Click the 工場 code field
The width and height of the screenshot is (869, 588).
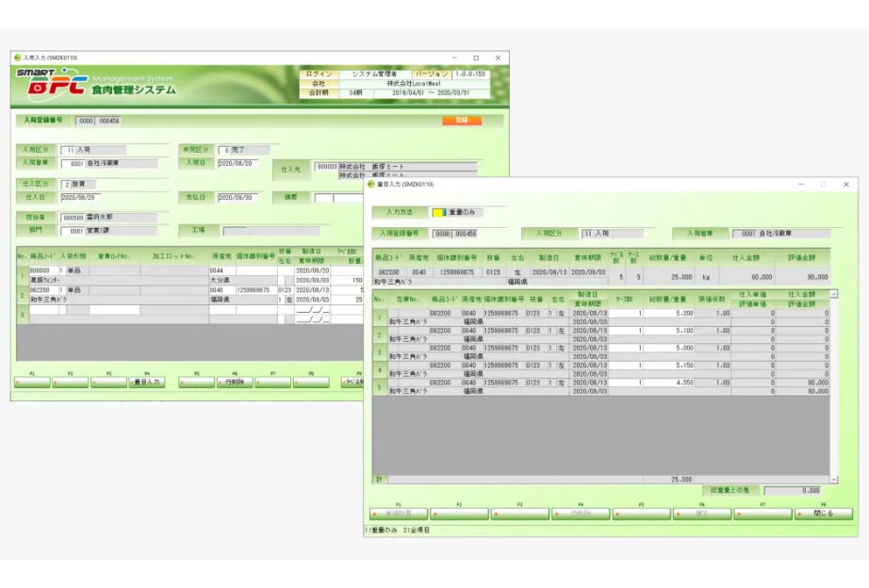point(235,231)
